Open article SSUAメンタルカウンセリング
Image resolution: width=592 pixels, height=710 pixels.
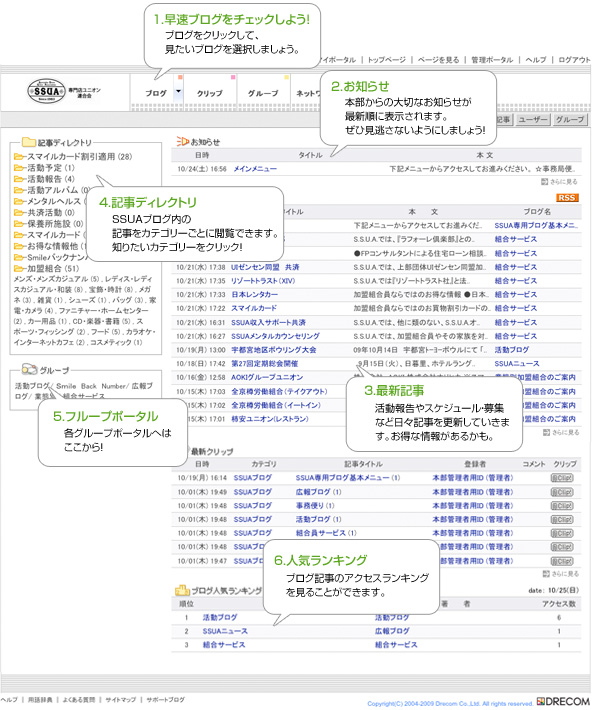(275, 336)
